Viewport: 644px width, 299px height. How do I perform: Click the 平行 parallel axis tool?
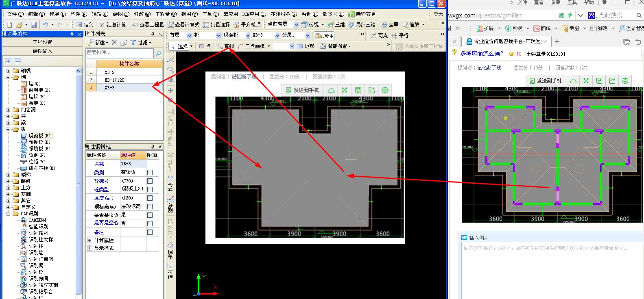pyautogui.click(x=400, y=36)
